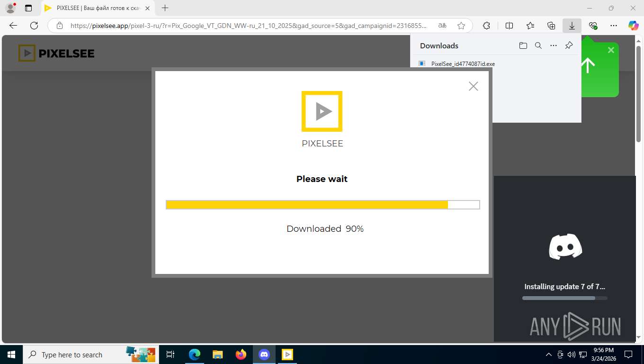Open Collections icon in toolbar

(x=551, y=26)
